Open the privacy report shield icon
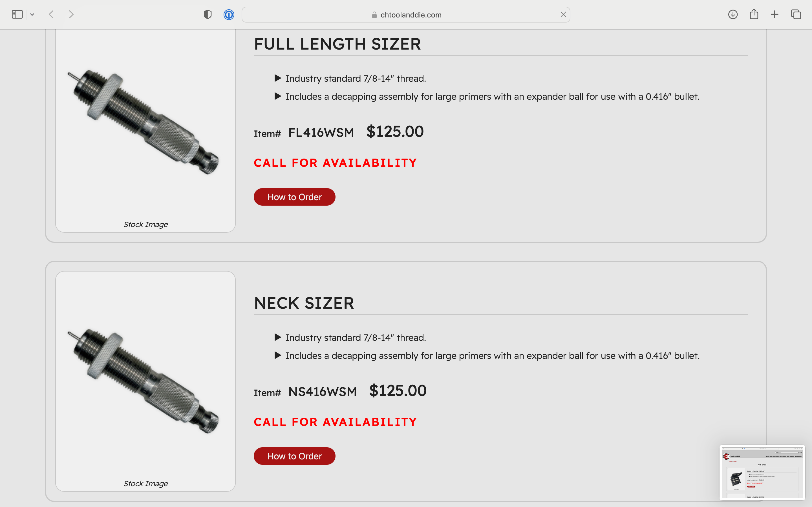 click(x=208, y=14)
